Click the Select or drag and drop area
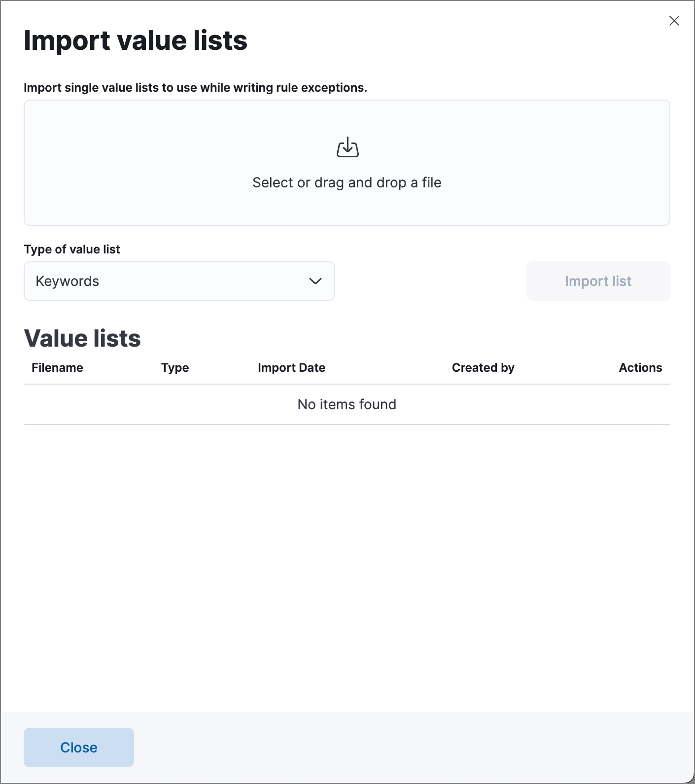The height and width of the screenshot is (784, 695). coord(347,163)
